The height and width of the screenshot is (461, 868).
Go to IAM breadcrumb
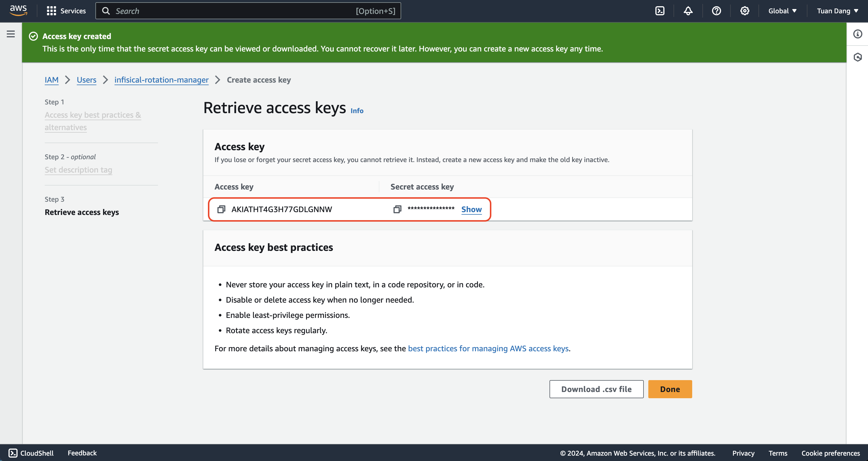52,80
